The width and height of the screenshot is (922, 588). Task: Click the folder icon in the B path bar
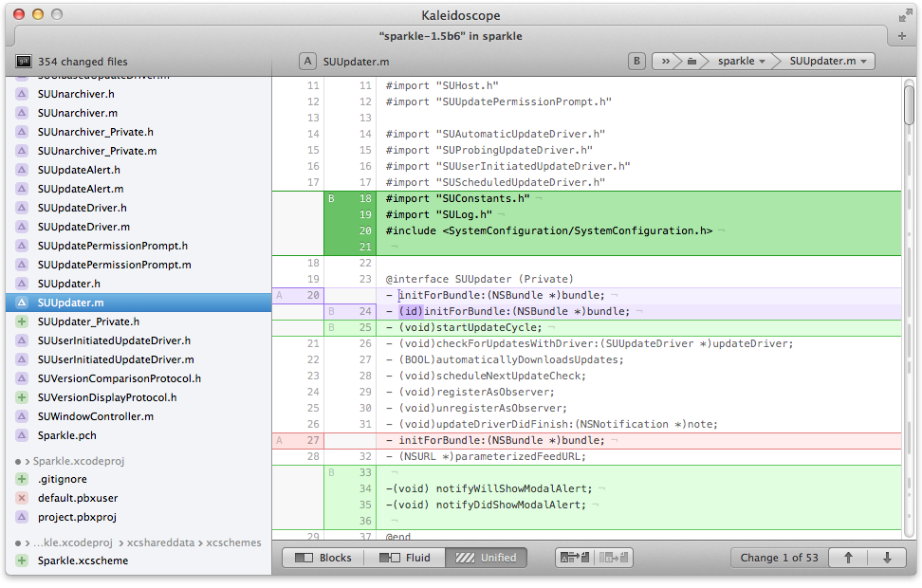[692, 61]
